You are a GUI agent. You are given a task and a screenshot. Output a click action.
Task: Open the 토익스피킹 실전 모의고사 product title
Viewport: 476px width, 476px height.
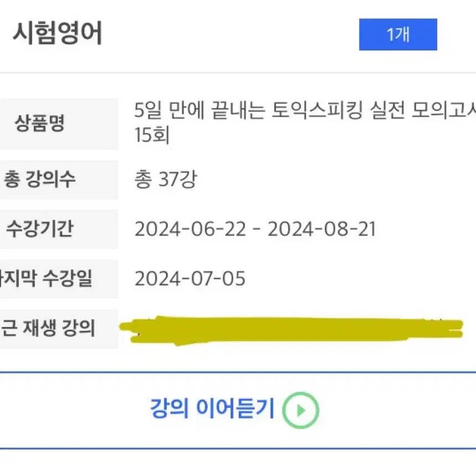pos(305,110)
